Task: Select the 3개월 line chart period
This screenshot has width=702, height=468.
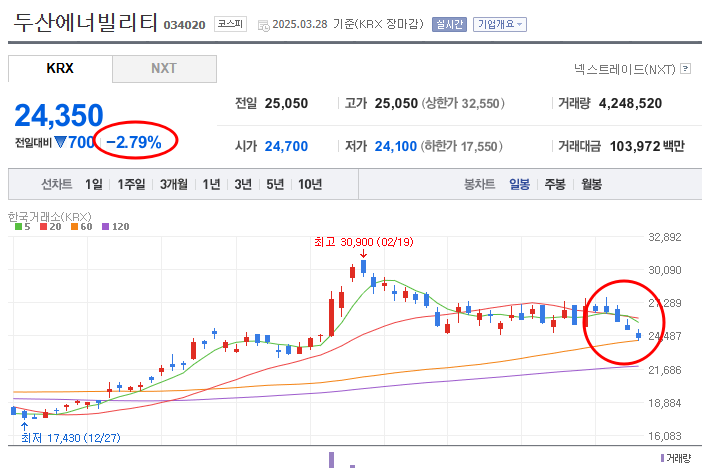Action: coord(174,184)
